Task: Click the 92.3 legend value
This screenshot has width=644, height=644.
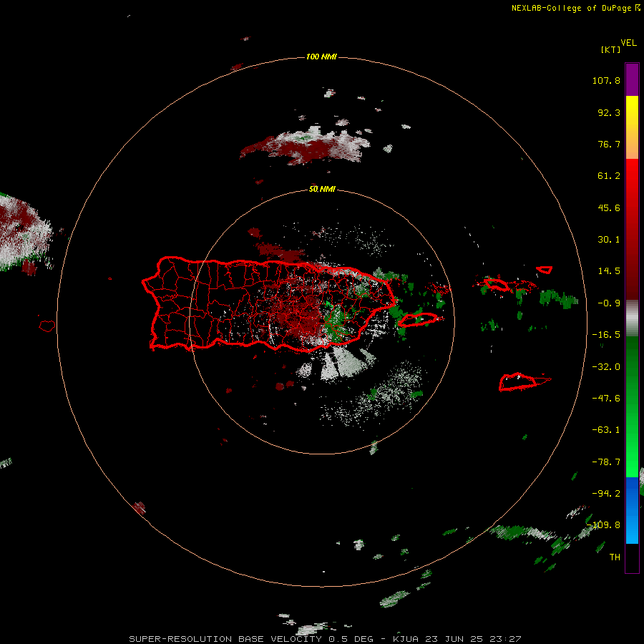Action: [x=609, y=112]
